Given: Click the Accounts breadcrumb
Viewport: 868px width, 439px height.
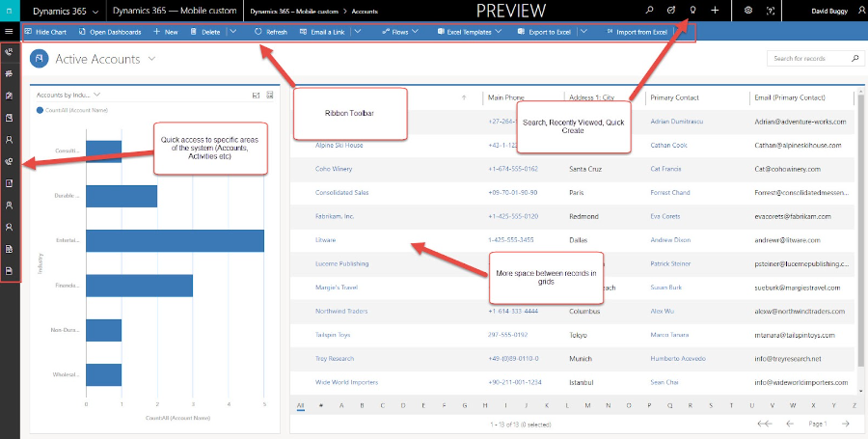Looking at the screenshot, I should (x=365, y=11).
